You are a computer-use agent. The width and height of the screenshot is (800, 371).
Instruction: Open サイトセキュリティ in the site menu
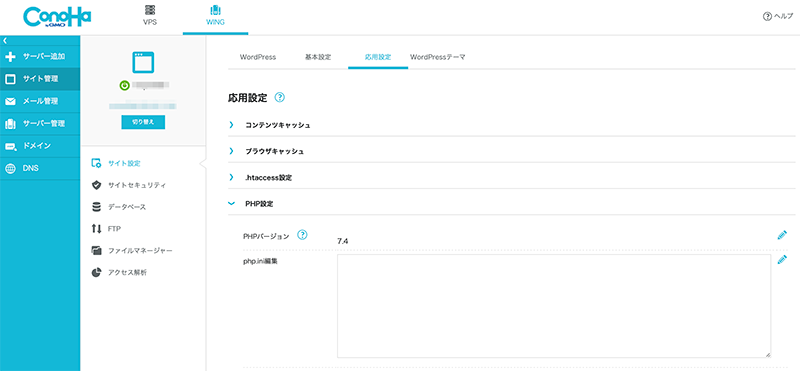click(137, 185)
